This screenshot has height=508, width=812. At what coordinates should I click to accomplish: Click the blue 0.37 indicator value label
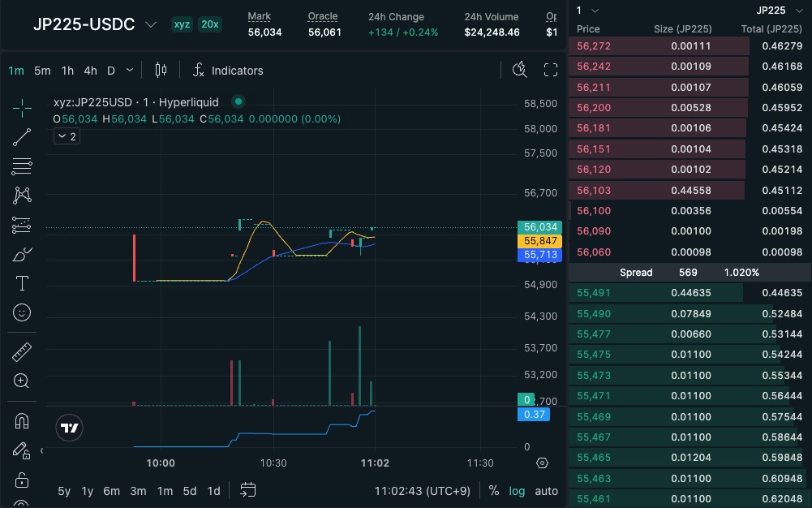click(x=534, y=414)
